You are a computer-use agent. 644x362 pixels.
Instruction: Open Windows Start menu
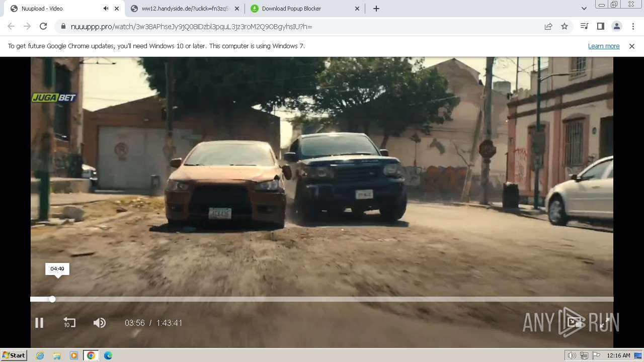(x=14, y=355)
